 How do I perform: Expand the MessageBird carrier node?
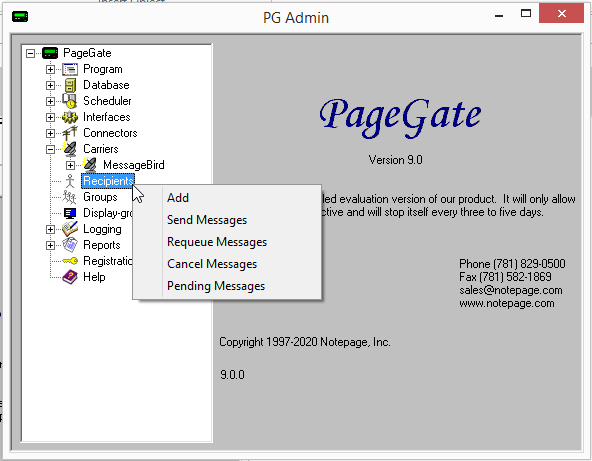(70, 165)
